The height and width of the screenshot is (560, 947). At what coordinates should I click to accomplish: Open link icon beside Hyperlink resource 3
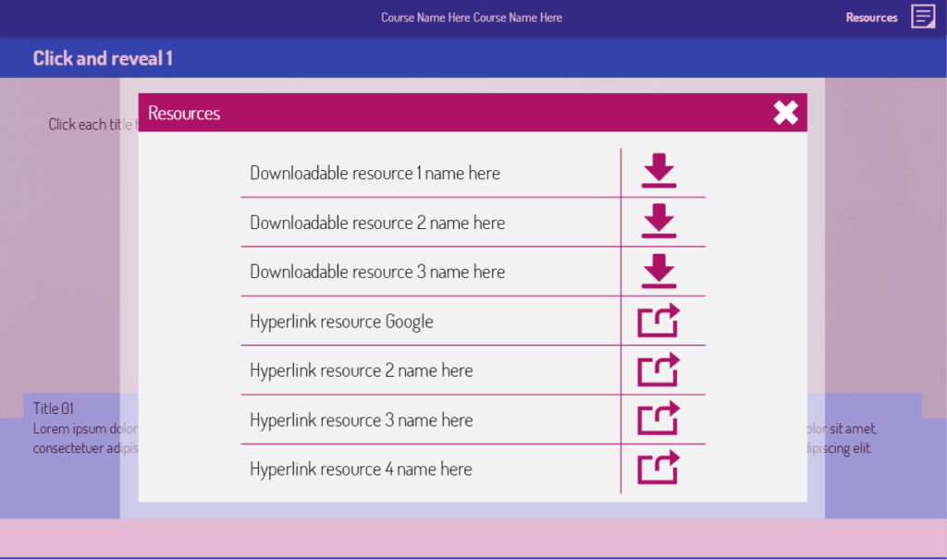pyautogui.click(x=658, y=419)
